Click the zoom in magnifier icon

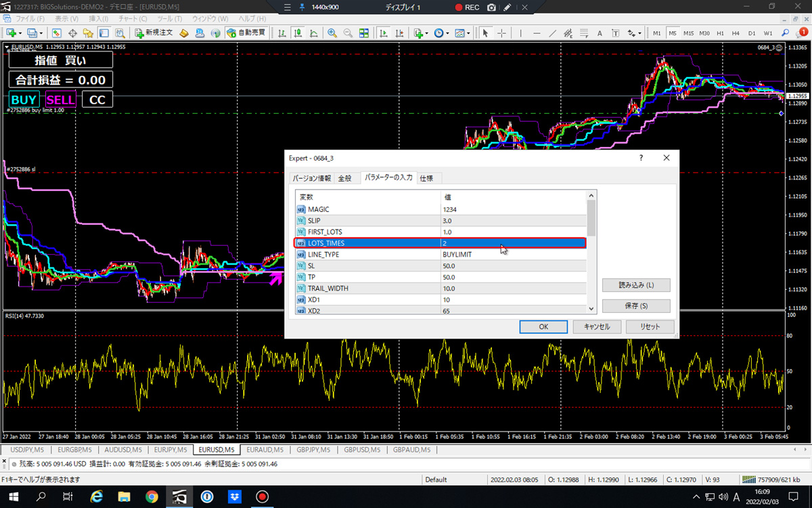pos(332,33)
